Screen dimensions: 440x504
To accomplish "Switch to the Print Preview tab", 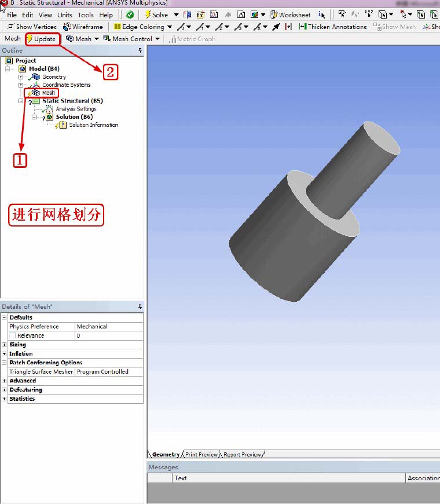I will (201, 455).
